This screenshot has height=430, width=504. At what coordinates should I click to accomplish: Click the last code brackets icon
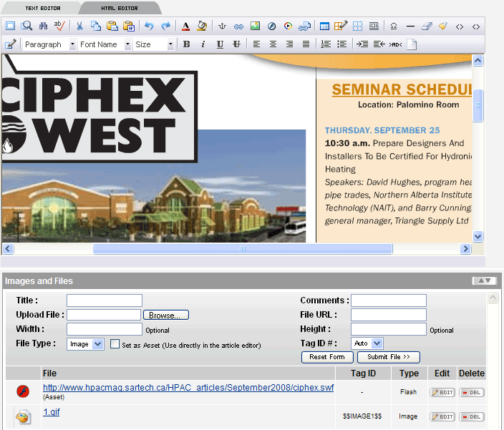[x=476, y=26]
